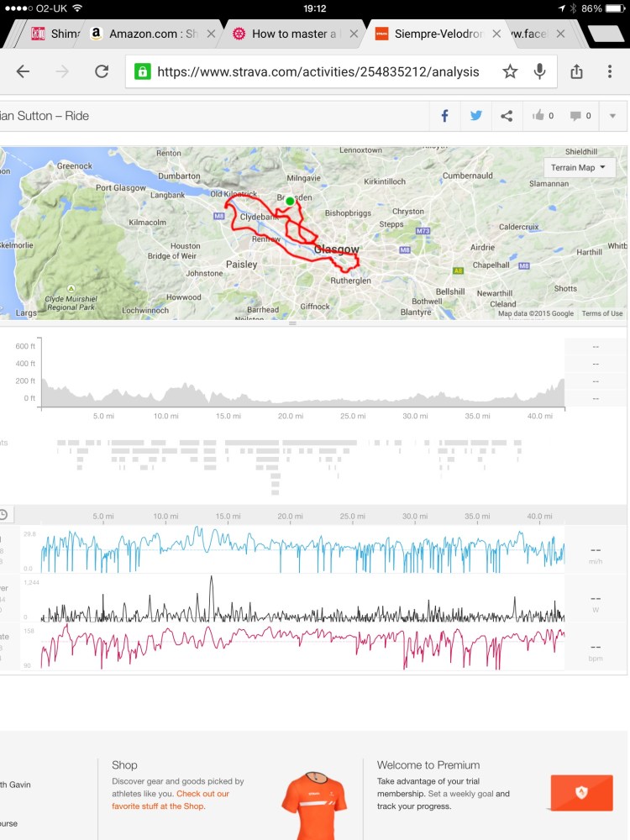
Task: Click the battery indicator in status bar
Action: tap(615, 8)
